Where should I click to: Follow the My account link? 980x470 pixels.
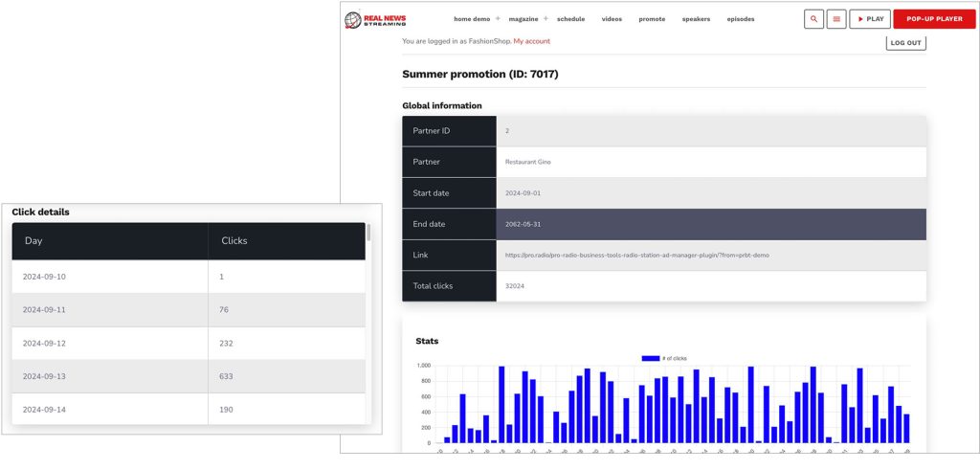[x=531, y=41]
